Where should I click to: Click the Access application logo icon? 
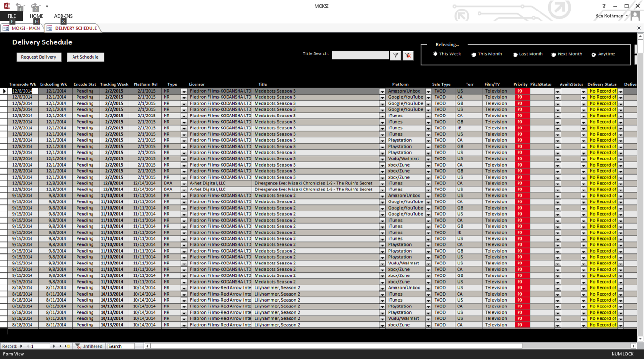tap(7, 6)
